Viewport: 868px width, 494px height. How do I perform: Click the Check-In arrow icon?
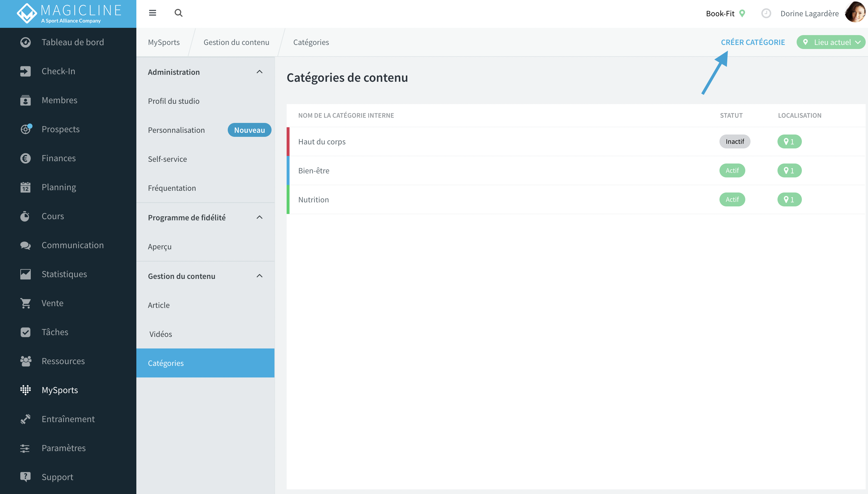coord(26,71)
